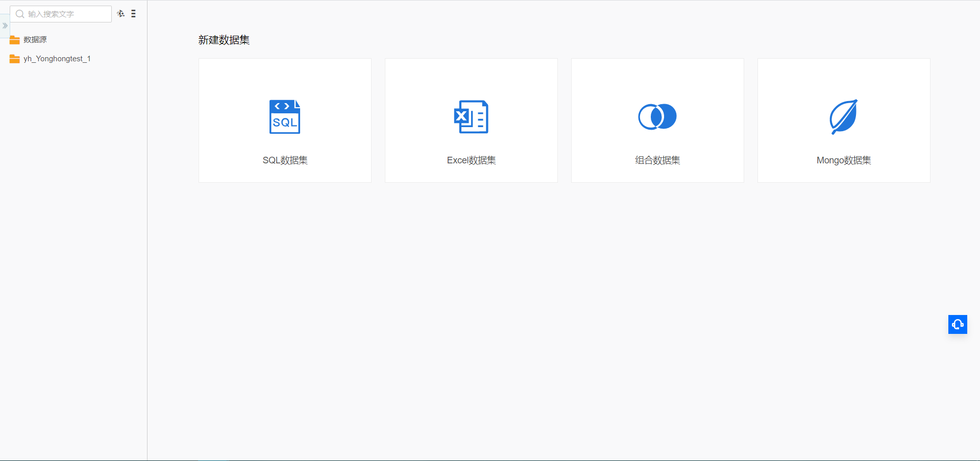Screen dimensions: 980x461
Task: Click the 输入搜索文字 search field
Action: pos(61,14)
